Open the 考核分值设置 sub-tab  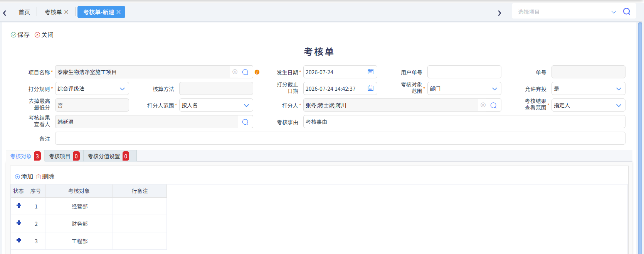click(108, 156)
